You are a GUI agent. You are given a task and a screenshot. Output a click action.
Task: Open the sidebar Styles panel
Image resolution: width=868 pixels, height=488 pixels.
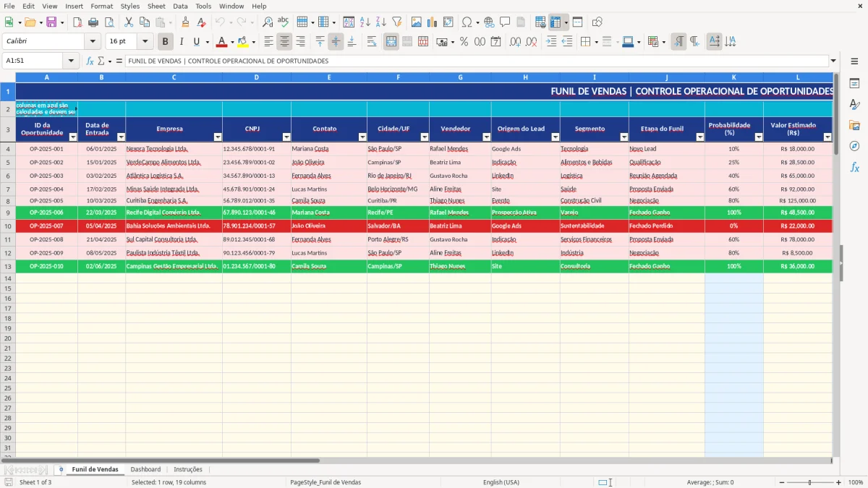pos(854,105)
